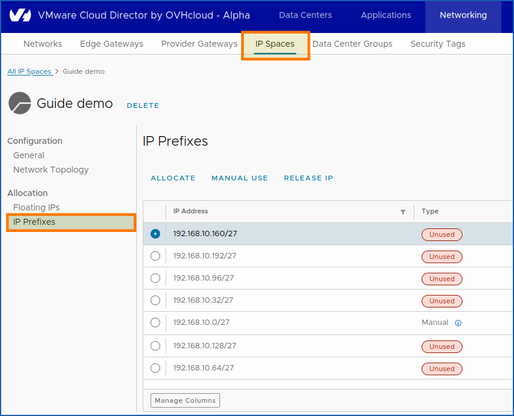Click the Unused badge for 192.168.10.32/27
This screenshot has width=514, height=416.
tap(442, 301)
